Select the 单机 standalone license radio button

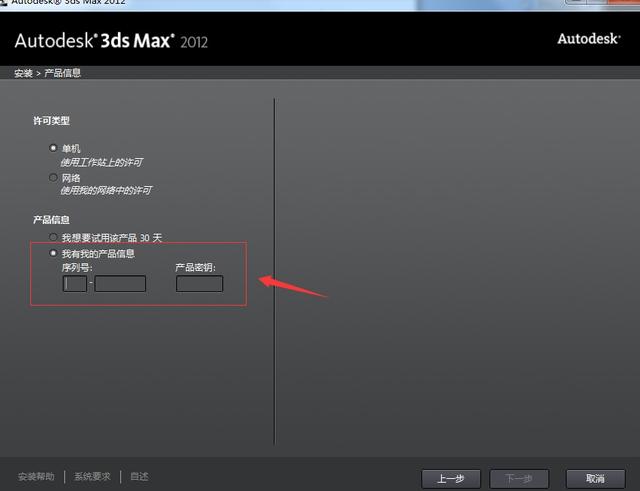click(53, 148)
